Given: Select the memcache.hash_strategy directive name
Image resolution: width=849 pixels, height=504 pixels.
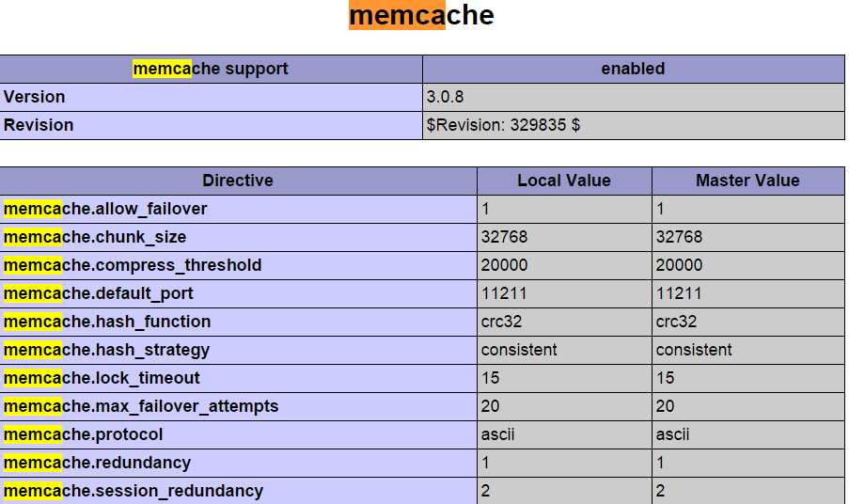Looking at the screenshot, I should tap(106, 350).
